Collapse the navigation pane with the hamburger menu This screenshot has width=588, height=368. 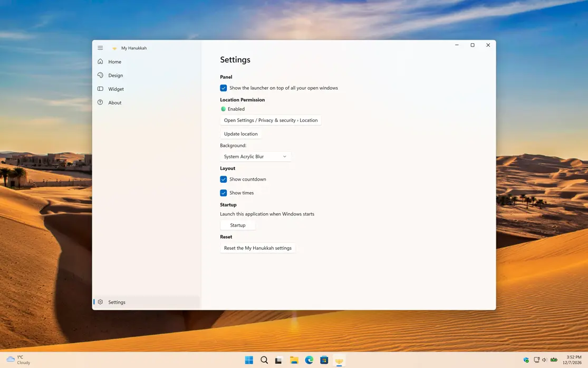100,48
